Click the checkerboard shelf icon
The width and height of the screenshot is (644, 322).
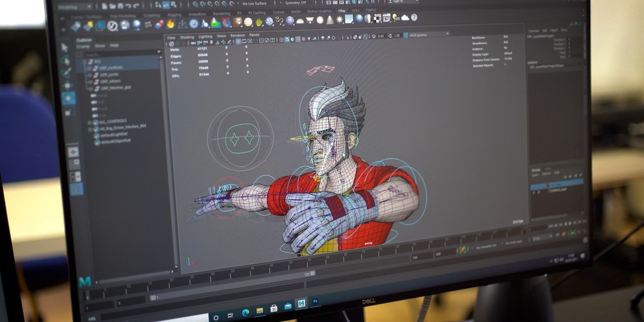[x=377, y=18]
